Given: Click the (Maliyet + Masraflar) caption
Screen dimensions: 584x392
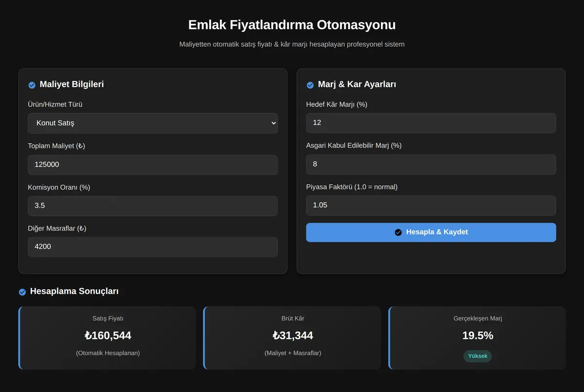Looking at the screenshot, I should coord(292,353).
